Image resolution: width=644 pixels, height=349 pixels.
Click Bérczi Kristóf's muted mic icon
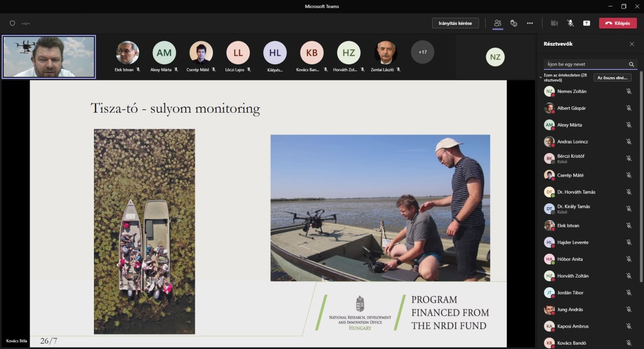[628, 158]
